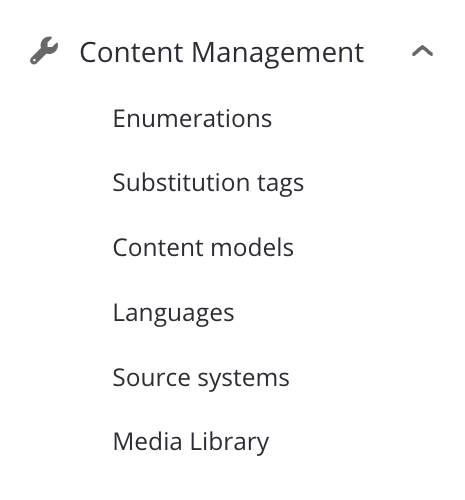Click the Content Management section title
This screenshot has width=465, height=500.
[x=222, y=53]
